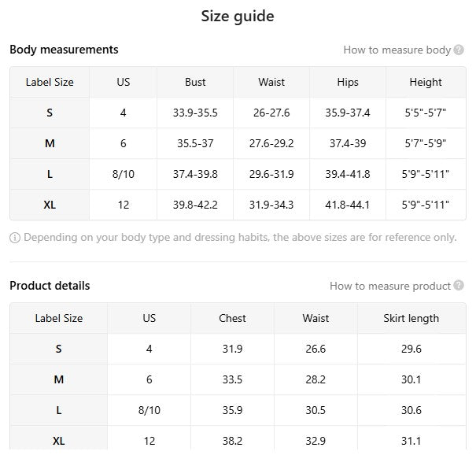Screen dimensions: 476x466
Task: Click the Hips column header
Action: click(347, 82)
